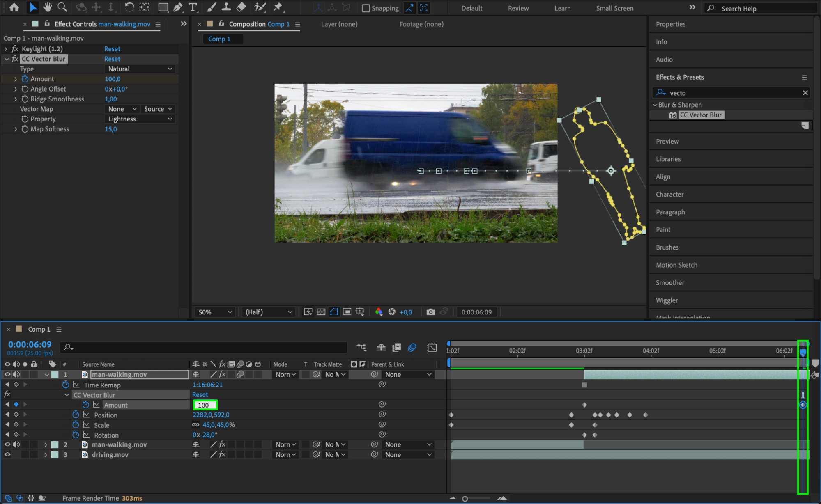Select the Type text tool
This screenshot has width=821, height=504.
point(192,7)
